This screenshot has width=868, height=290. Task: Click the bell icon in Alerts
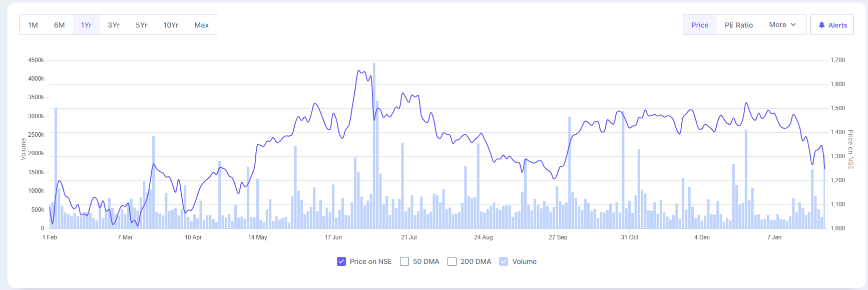click(821, 25)
